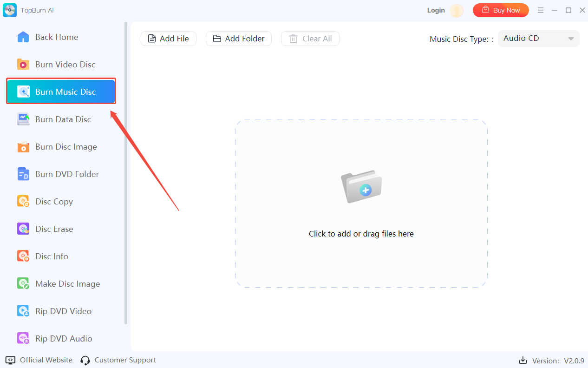This screenshot has width=588, height=368.
Task: Click the Buy Now button
Action: 501,10
